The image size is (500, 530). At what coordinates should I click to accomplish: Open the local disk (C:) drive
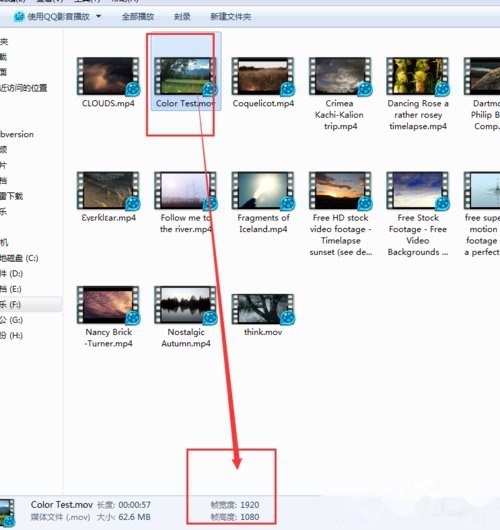coord(19,258)
